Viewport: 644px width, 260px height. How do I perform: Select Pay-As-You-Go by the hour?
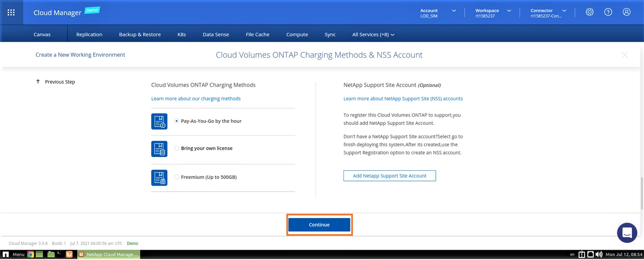coord(176,121)
